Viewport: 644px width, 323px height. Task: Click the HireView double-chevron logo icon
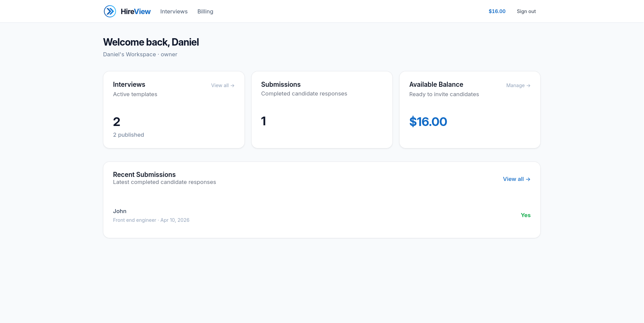pyautogui.click(x=110, y=11)
